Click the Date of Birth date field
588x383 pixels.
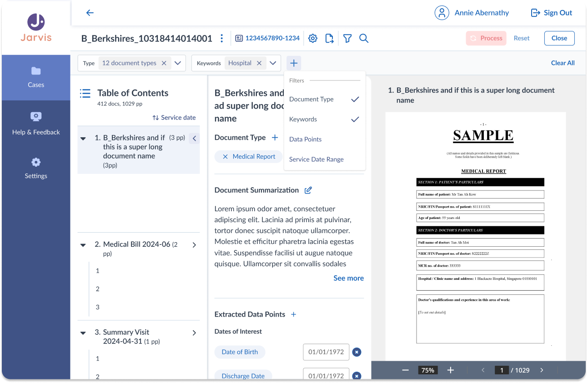point(326,352)
